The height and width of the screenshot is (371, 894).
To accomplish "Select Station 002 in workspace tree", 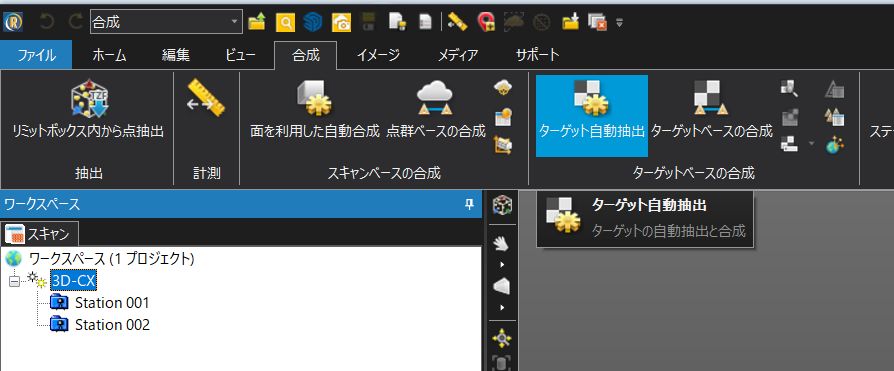I will (112, 325).
